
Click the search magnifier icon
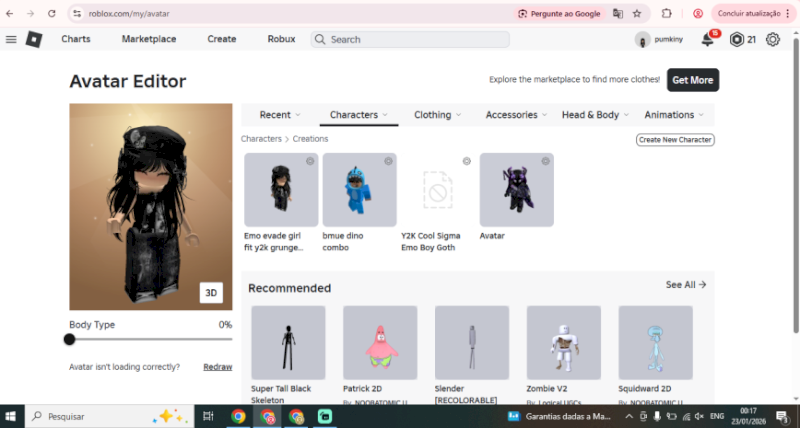click(320, 39)
